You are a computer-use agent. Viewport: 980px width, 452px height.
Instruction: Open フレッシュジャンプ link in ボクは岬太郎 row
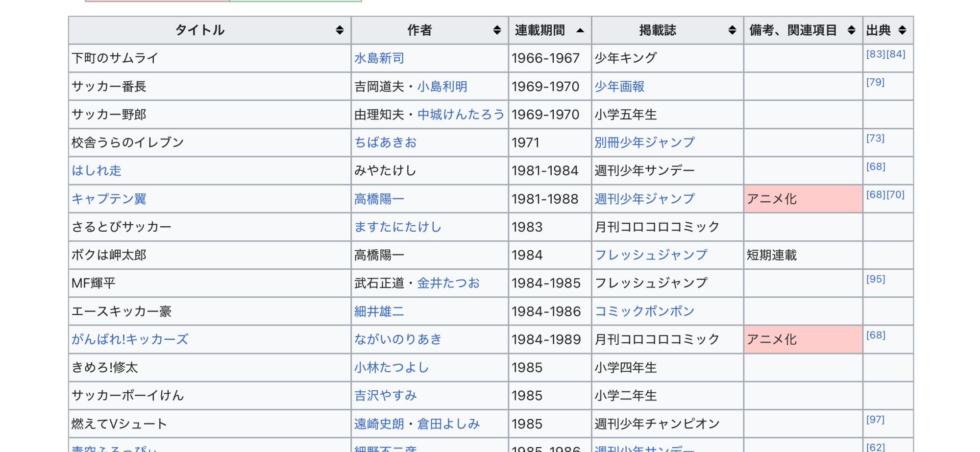[x=651, y=255]
